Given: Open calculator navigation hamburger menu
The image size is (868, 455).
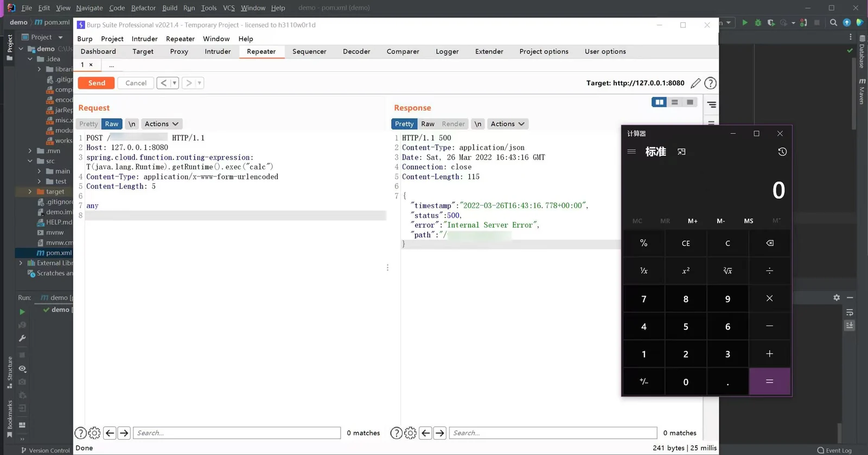Looking at the screenshot, I should tap(631, 152).
